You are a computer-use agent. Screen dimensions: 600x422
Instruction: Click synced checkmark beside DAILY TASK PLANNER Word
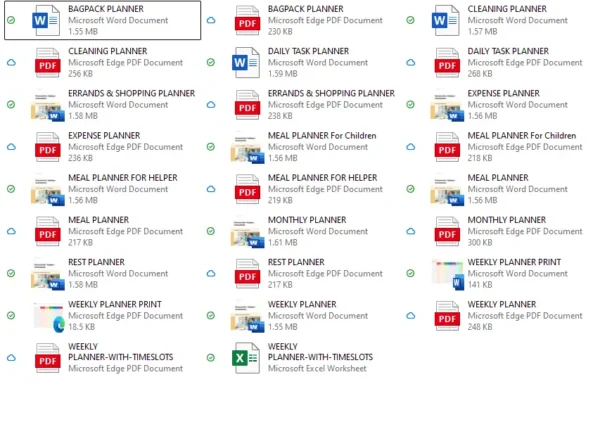point(211,62)
